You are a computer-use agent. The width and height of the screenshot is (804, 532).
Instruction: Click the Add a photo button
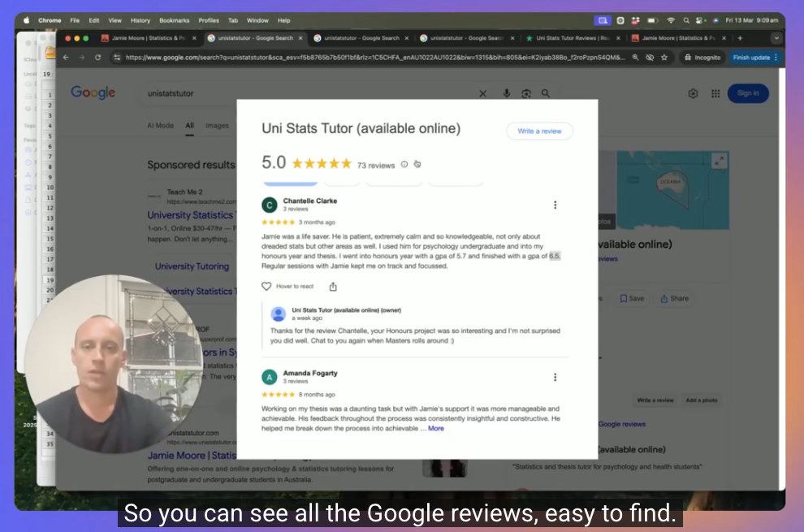[x=702, y=400]
